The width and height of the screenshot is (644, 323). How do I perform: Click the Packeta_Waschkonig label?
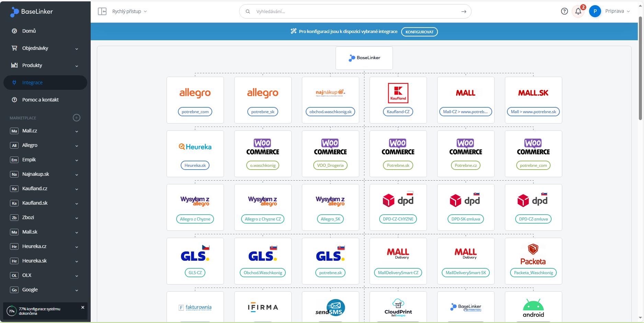(x=533, y=273)
